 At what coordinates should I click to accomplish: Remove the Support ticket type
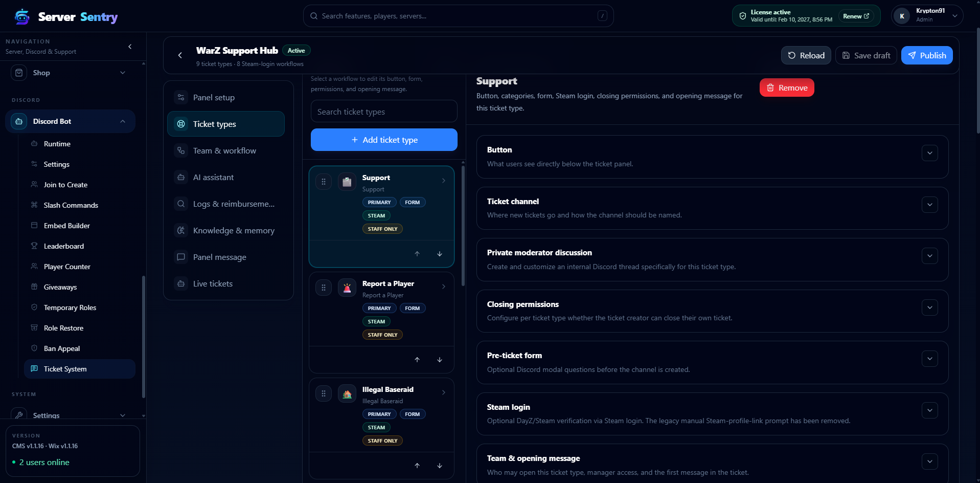(787, 87)
